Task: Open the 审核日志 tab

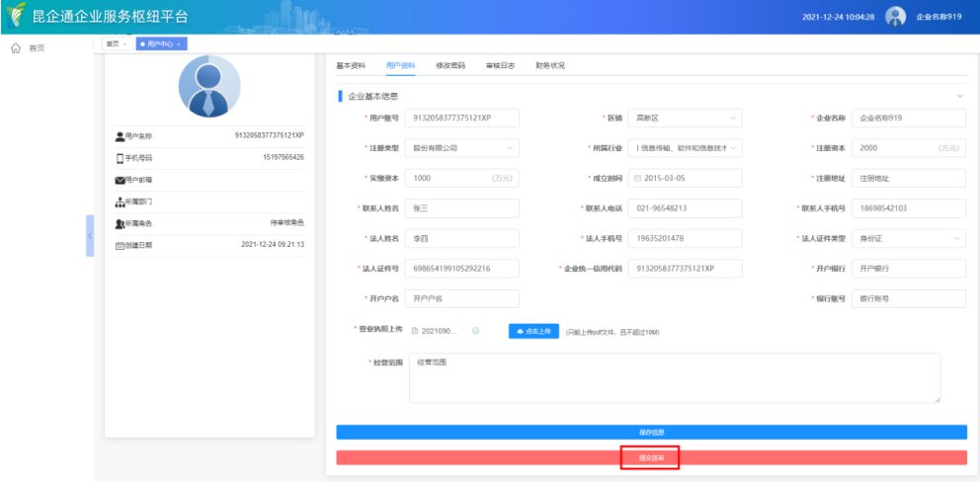Action: point(500,65)
